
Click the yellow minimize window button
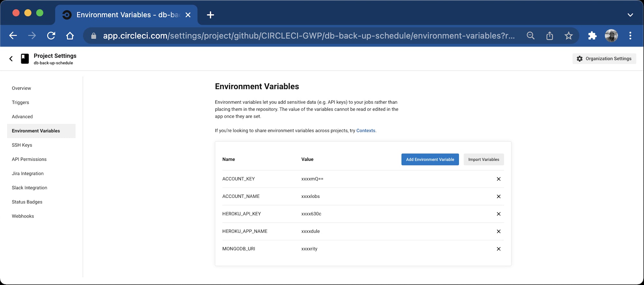28,13
